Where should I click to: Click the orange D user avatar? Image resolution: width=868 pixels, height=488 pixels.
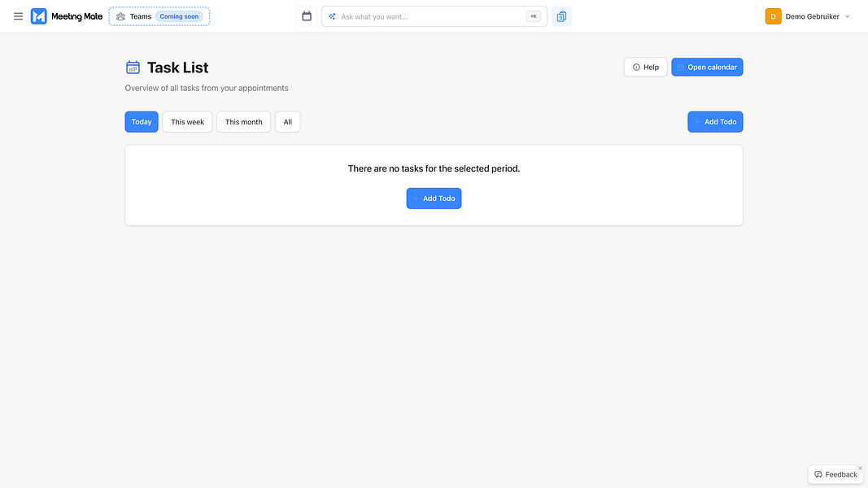pos(774,16)
